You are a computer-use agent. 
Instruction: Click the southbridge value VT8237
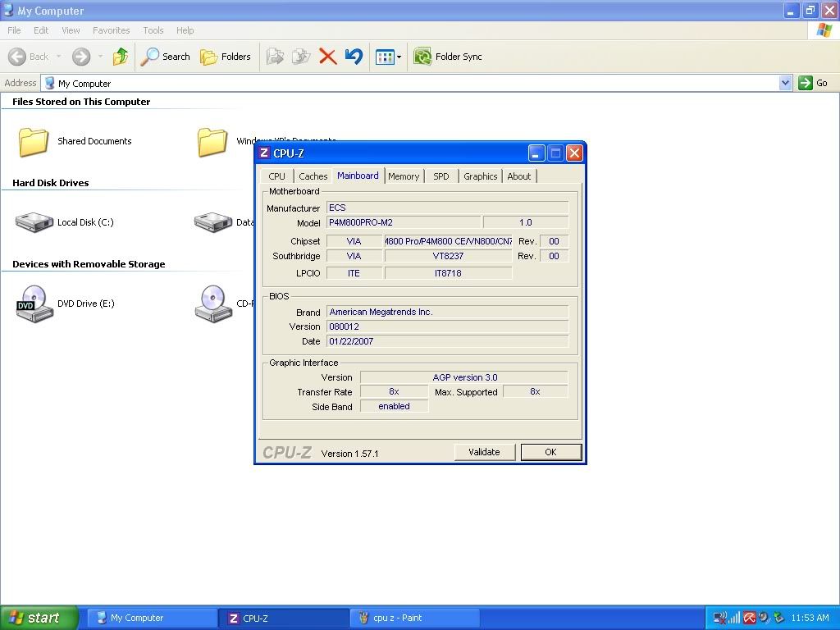pos(449,256)
